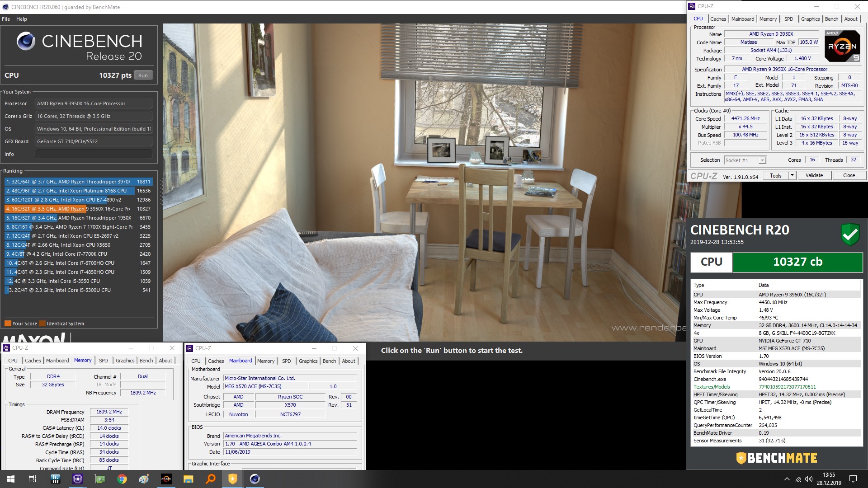Select ranking row 13 Core i5-5300U
The width and height of the screenshot is (868, 488).
point(79,290)
